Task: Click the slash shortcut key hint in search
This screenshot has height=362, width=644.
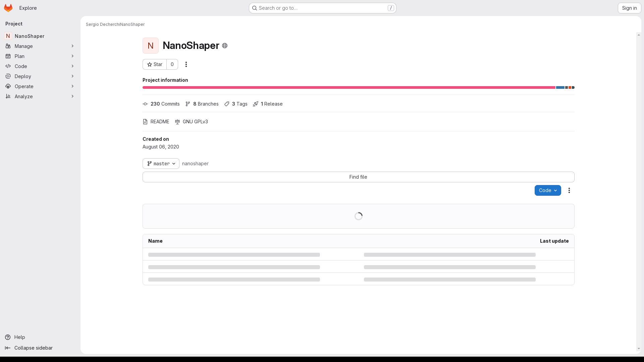Action: 391,8
